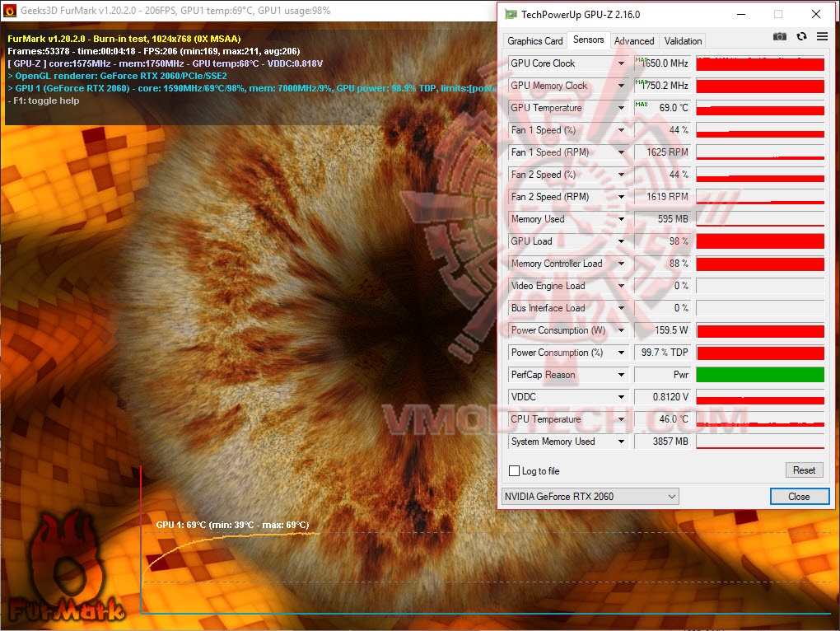Click the 69.0 °C GPU temperature value
The image size is (840, 631).
tap(663, 108)
